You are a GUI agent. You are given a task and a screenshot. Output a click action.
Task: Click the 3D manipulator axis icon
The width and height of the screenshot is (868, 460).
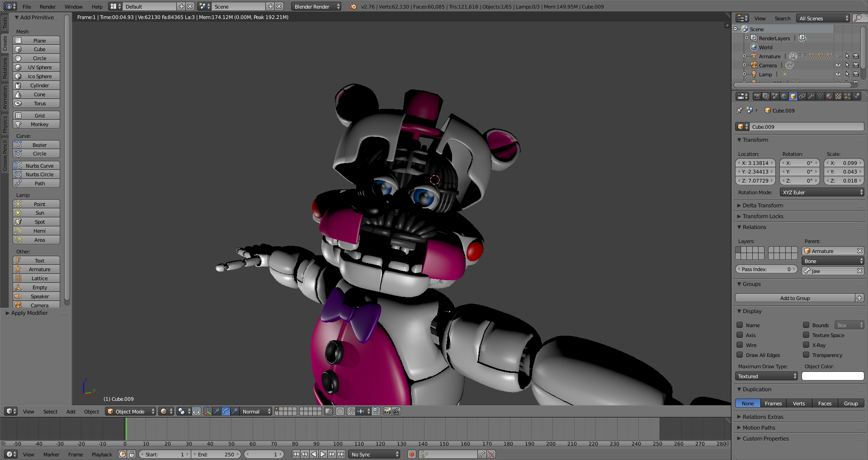pyautogui.click(x=208, y=411)
